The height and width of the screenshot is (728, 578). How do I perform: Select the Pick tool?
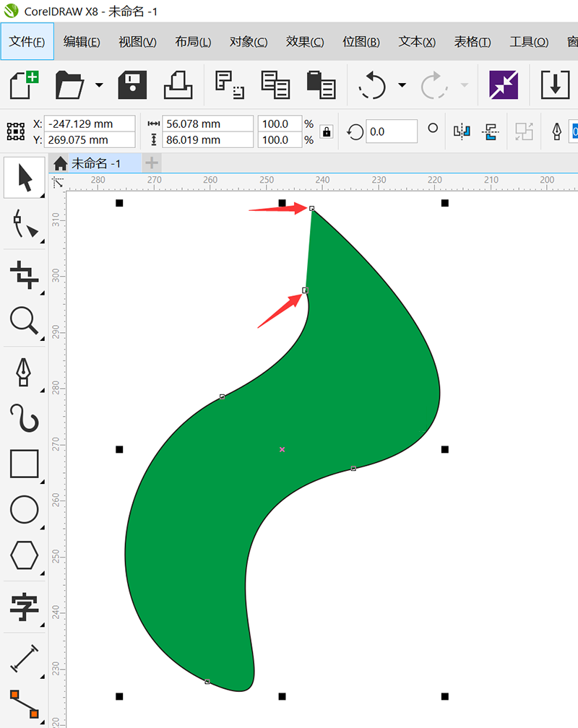24,178
